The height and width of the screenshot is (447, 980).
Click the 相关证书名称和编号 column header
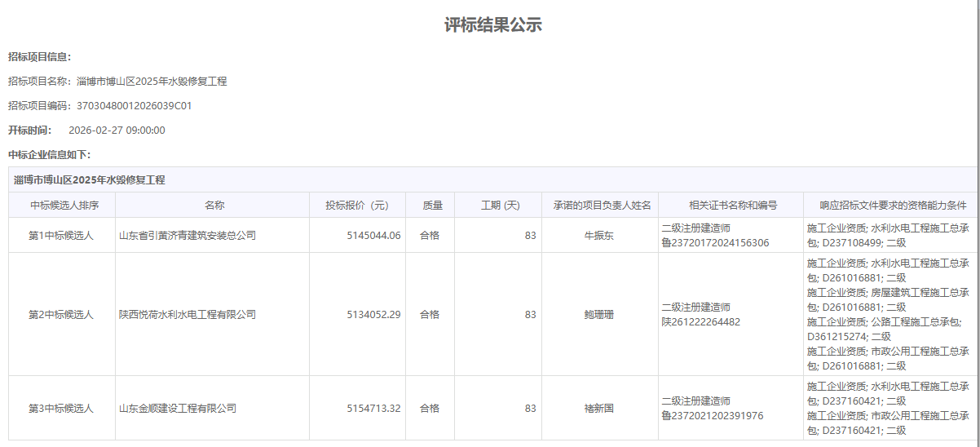(732, 206)
